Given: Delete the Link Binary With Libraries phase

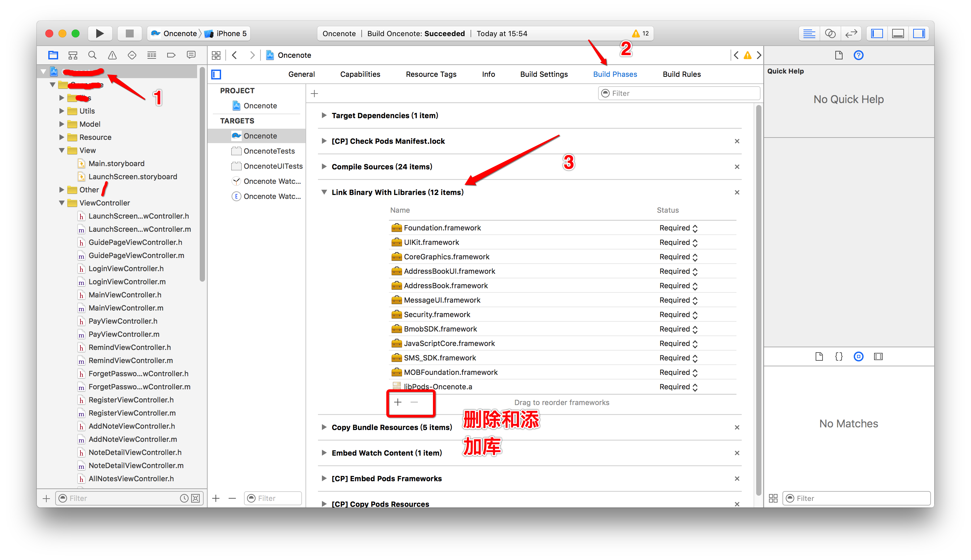Looking at the screenshot, I should click(737, 192).
